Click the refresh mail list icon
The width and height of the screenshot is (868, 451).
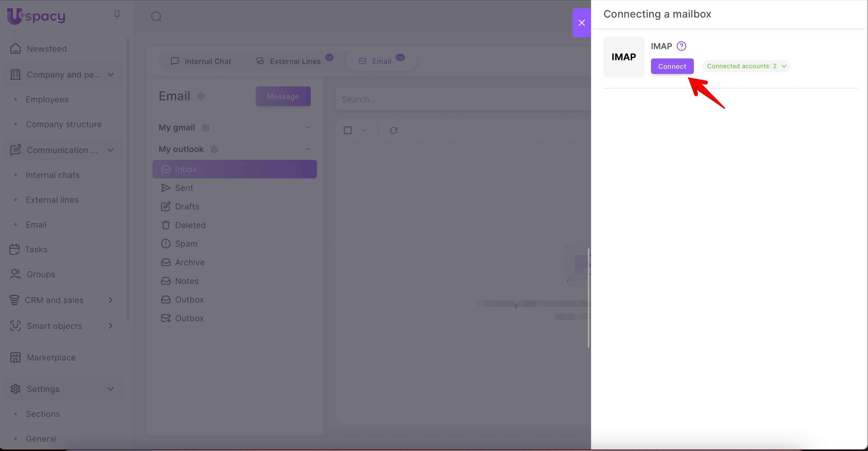[x=393, y=130]
